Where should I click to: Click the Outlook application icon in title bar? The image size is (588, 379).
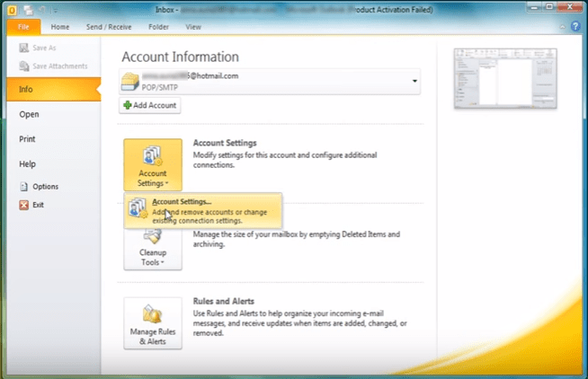coord(12,10)
